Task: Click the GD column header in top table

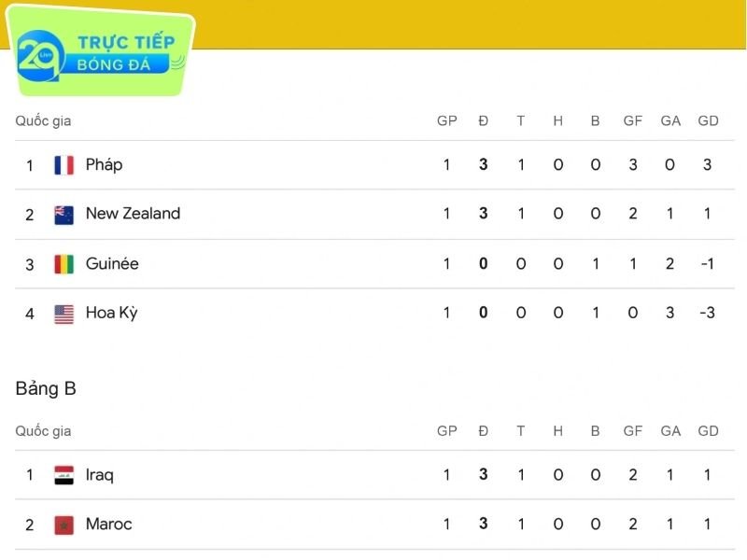Action: coord(708,120)
